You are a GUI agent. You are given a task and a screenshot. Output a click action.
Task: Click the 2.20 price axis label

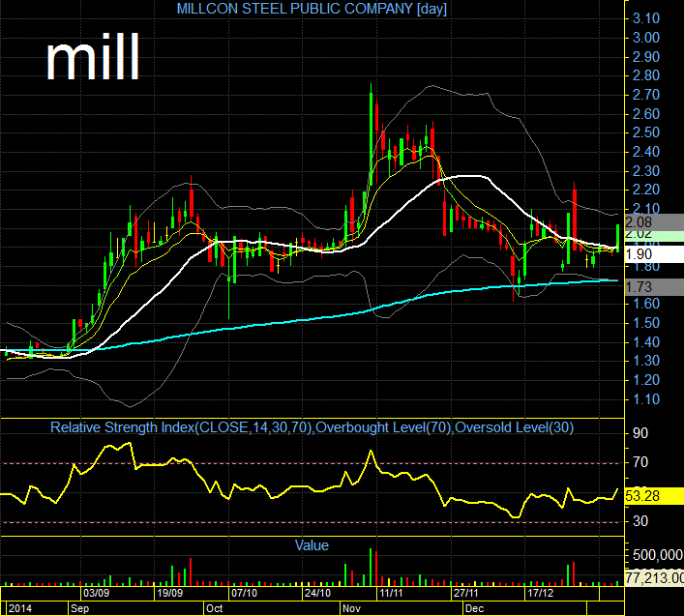646,190
